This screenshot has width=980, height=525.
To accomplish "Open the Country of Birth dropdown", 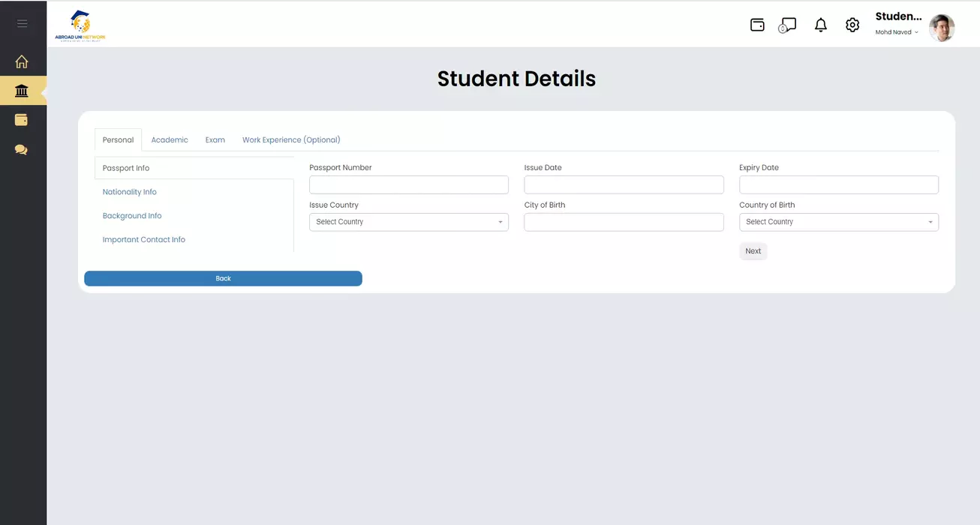I will point(838,222).
